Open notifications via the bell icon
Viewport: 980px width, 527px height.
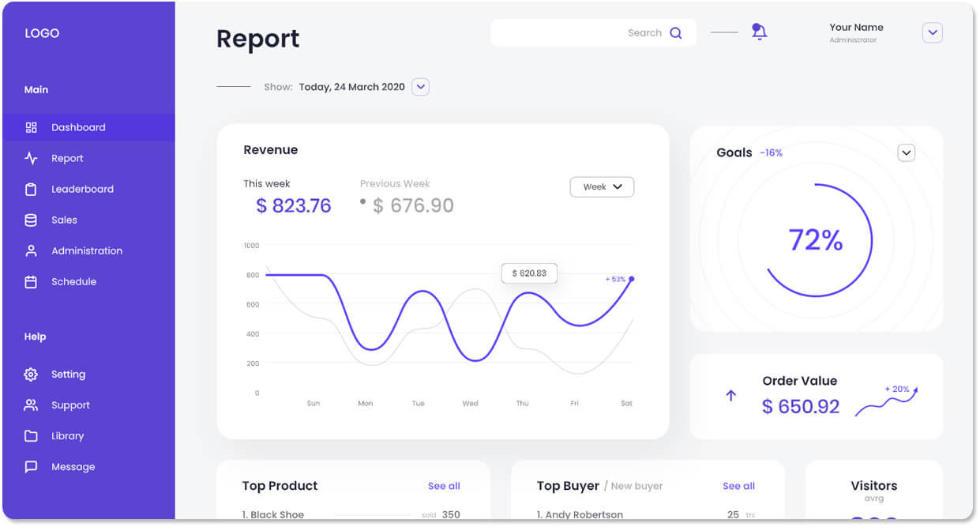[759, 32]
